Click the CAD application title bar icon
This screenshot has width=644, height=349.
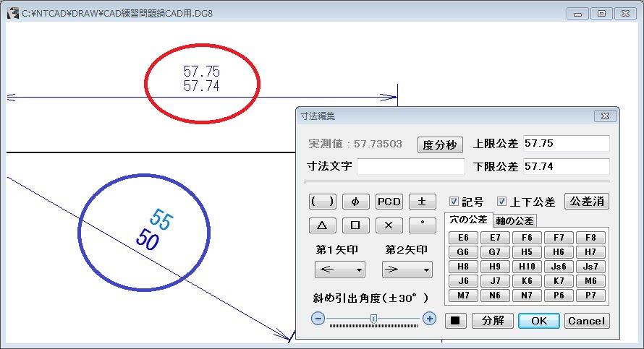tap(13, 14)
